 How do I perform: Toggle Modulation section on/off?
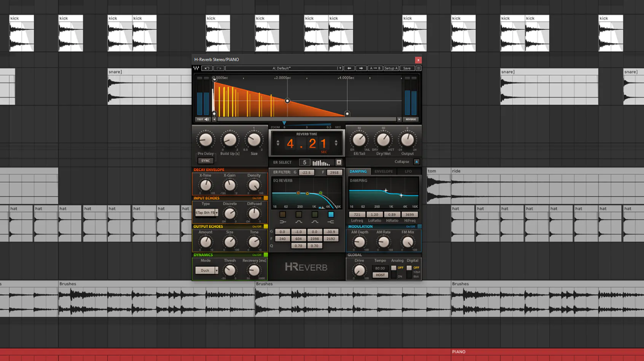tap(419, 227)
